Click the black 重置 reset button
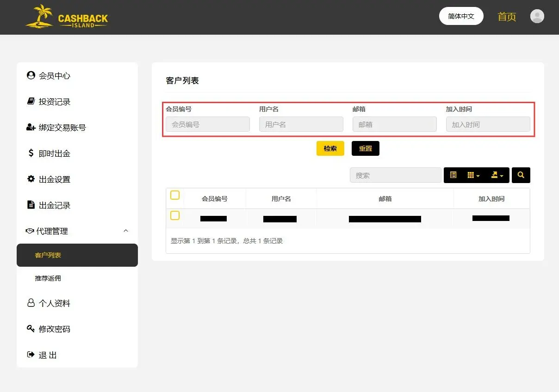 [366, 148]
